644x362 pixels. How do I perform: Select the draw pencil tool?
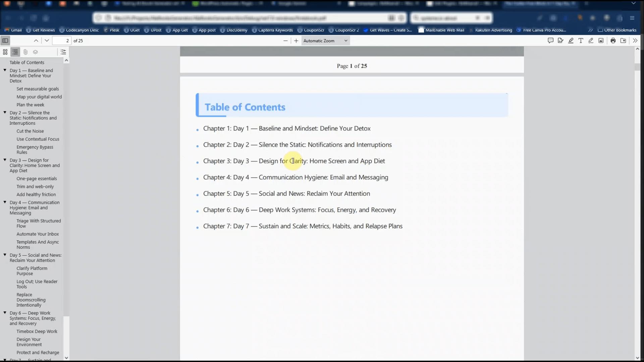591,41
